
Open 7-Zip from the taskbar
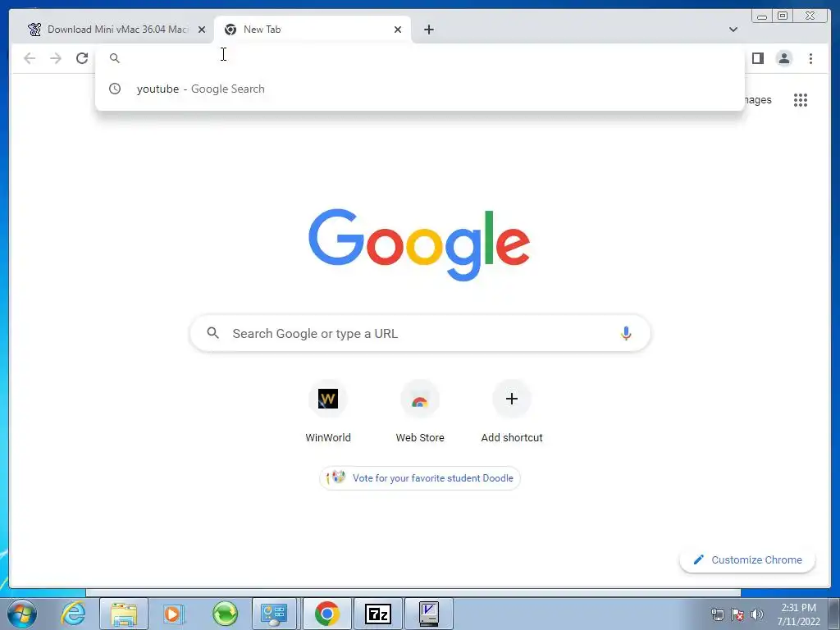[x=378, y=614]
